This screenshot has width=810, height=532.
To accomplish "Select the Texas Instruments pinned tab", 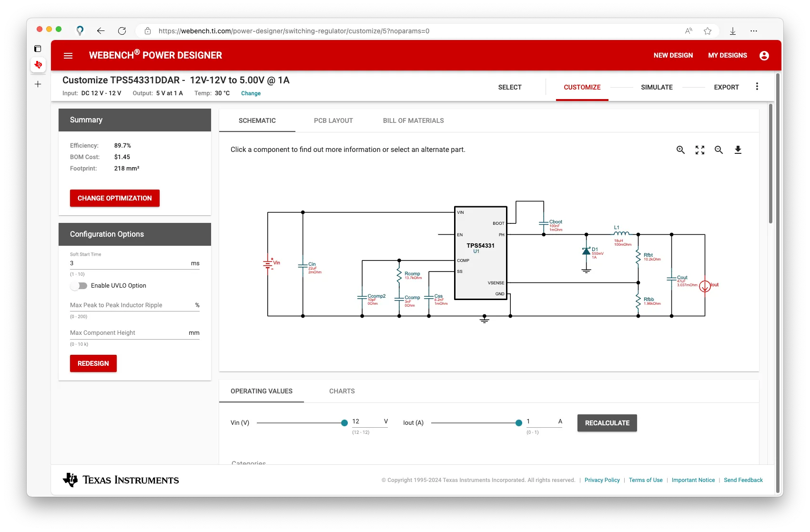I will point(38,65).
